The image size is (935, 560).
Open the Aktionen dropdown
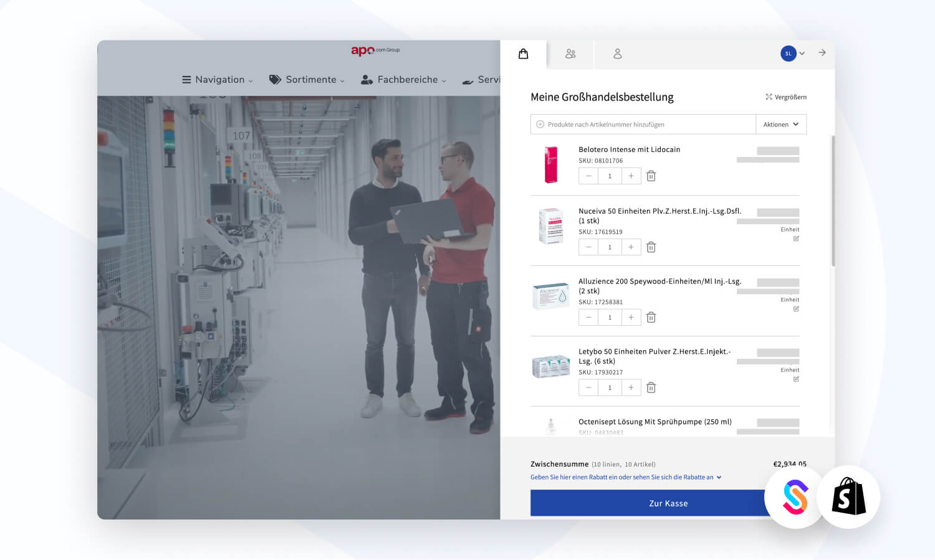[x=780, y=125]
